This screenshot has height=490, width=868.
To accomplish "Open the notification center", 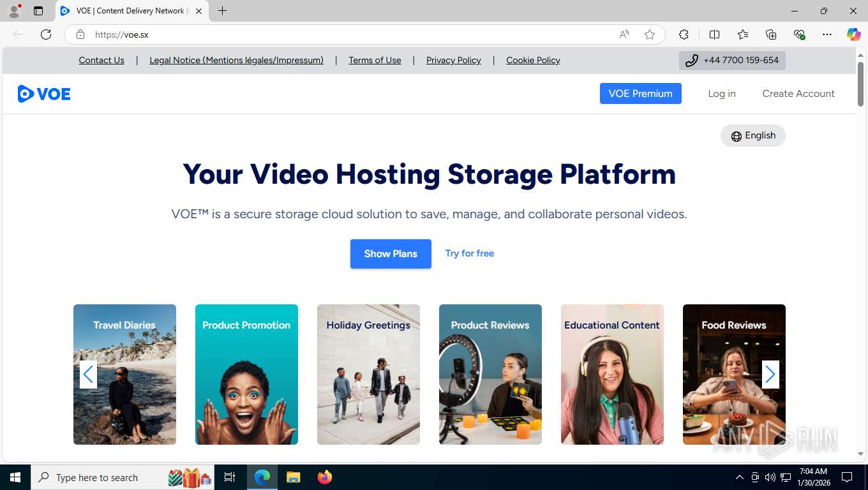I will 847,477.
